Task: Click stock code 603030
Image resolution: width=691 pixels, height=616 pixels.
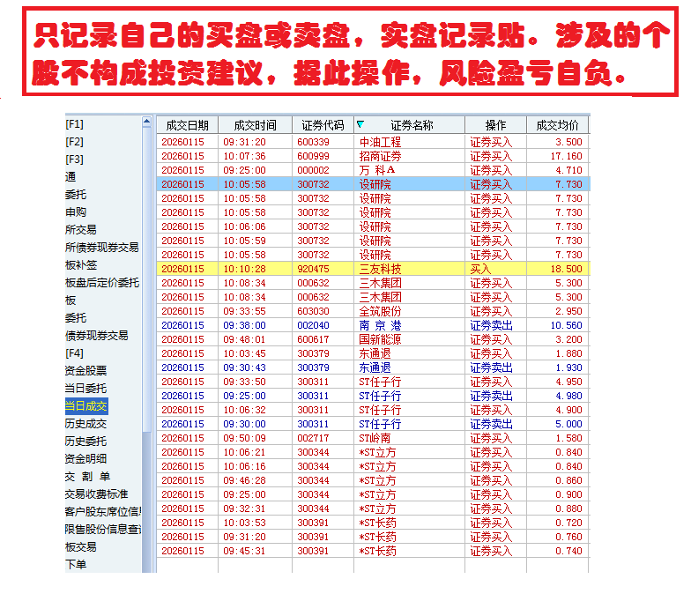Action: click(313, 311)
